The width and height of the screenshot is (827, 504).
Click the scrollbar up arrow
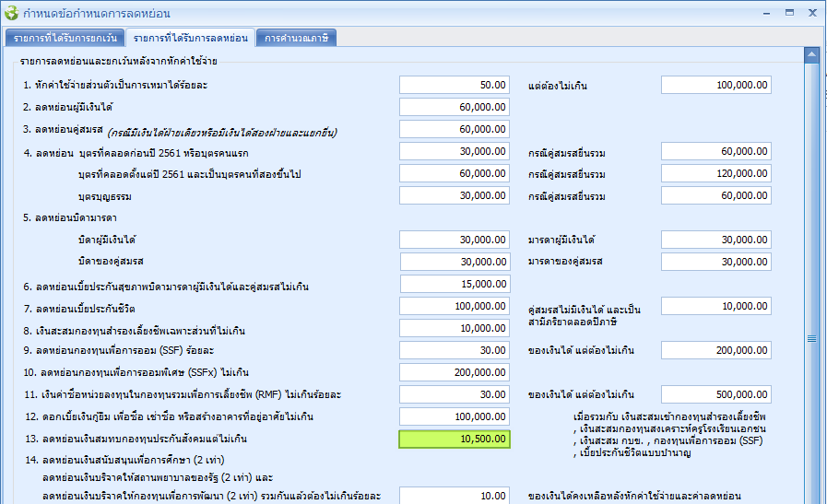[x=810, y=55]
